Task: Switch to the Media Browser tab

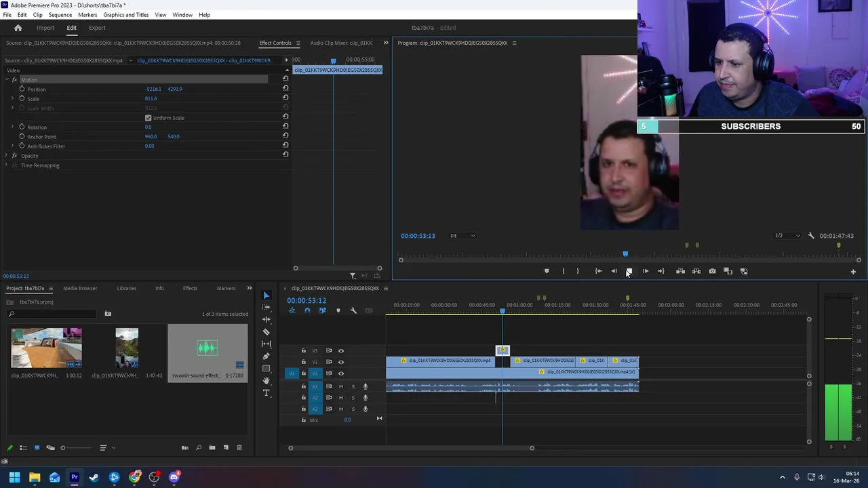Action: click(x=80, y=288)
